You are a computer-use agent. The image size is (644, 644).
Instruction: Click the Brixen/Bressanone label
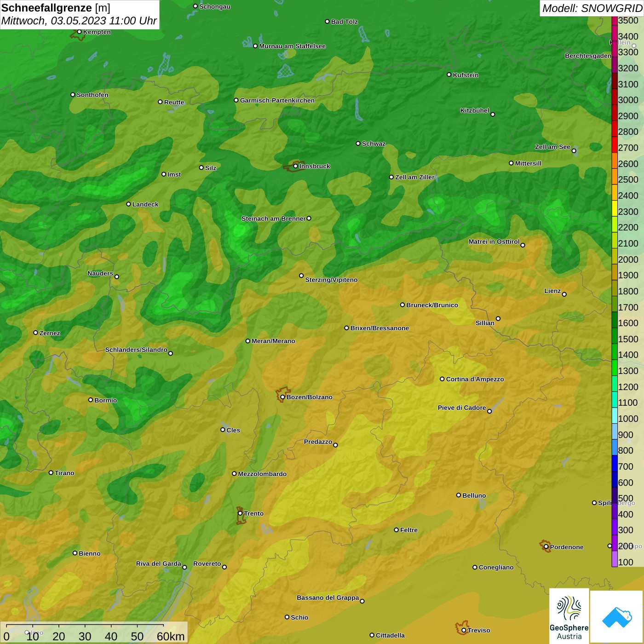pyautogui.click(x=379, y=328)
